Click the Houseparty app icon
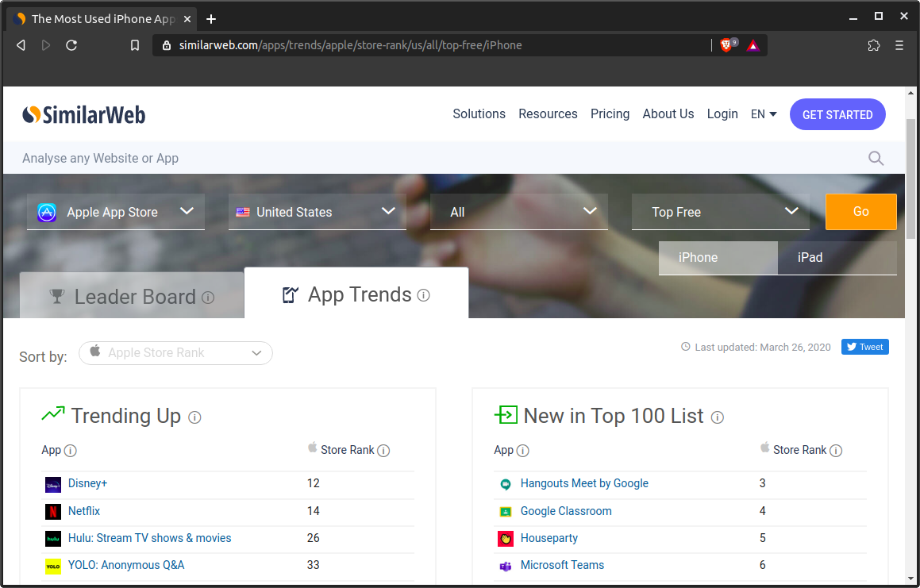This screenshot has width=920, height=588. pos(505,539)
